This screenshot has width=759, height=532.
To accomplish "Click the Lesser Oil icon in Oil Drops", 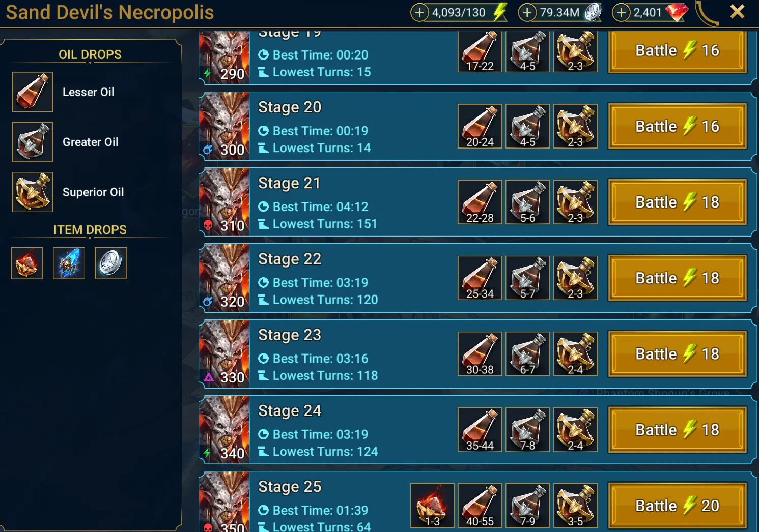I will tap(33, 92).
